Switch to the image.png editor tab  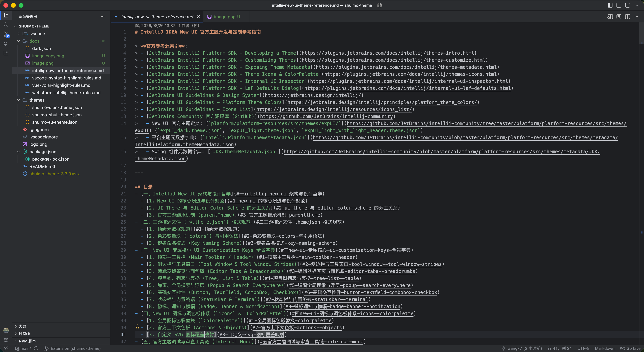(x=227, y=17)
